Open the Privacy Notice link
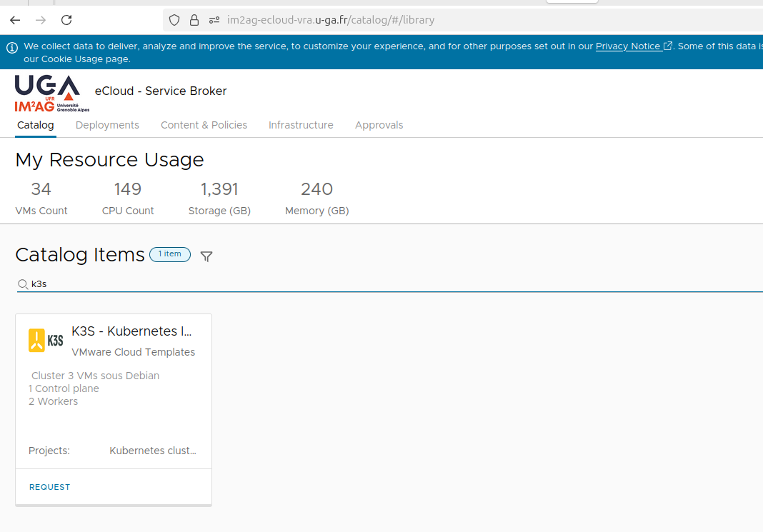 coord(628,46)
